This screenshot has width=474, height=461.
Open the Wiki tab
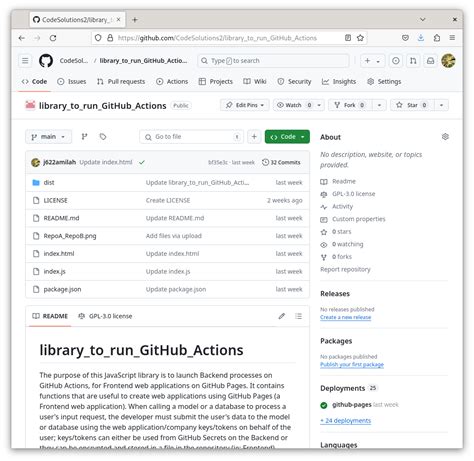coord(255,81)
